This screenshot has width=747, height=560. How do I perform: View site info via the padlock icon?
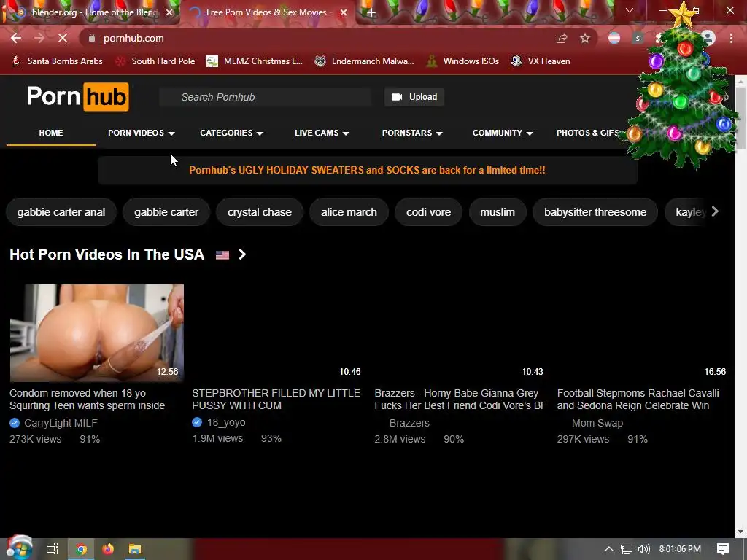coord(92,38)
